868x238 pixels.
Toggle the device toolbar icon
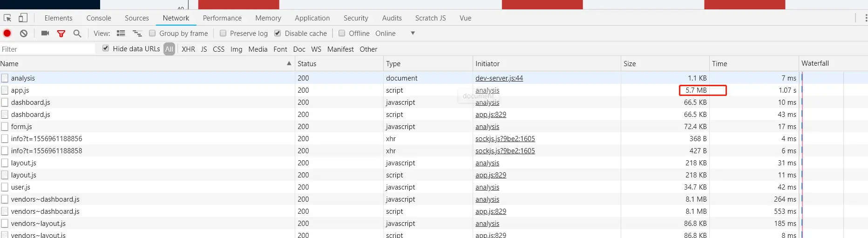coord(23,18)
